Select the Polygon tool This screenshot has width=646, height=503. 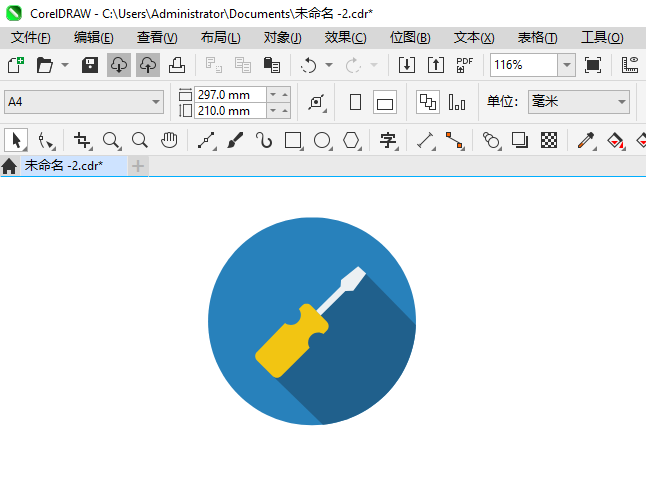[x=351, y=140]
